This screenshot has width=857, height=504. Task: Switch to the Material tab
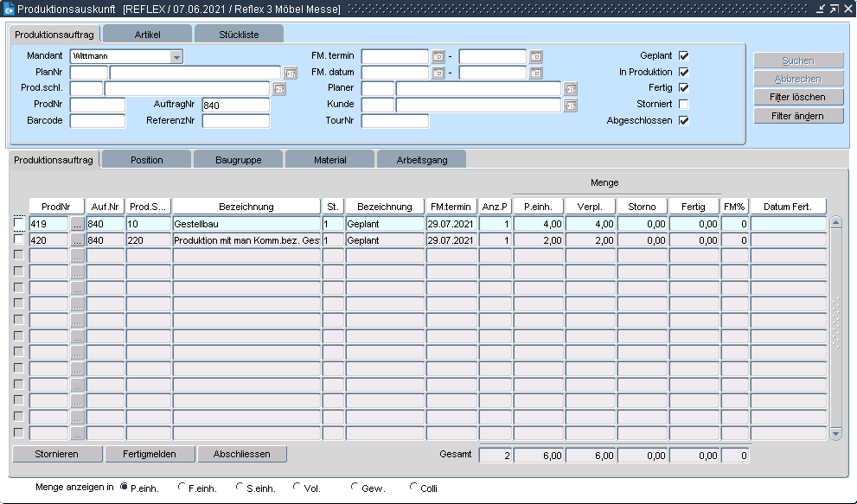(x=329, y=160)
